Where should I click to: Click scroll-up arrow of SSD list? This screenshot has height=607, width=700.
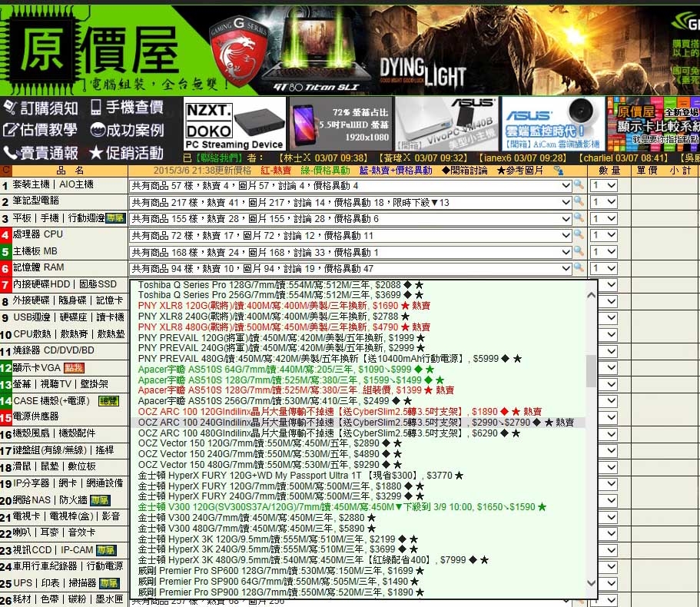591,295
